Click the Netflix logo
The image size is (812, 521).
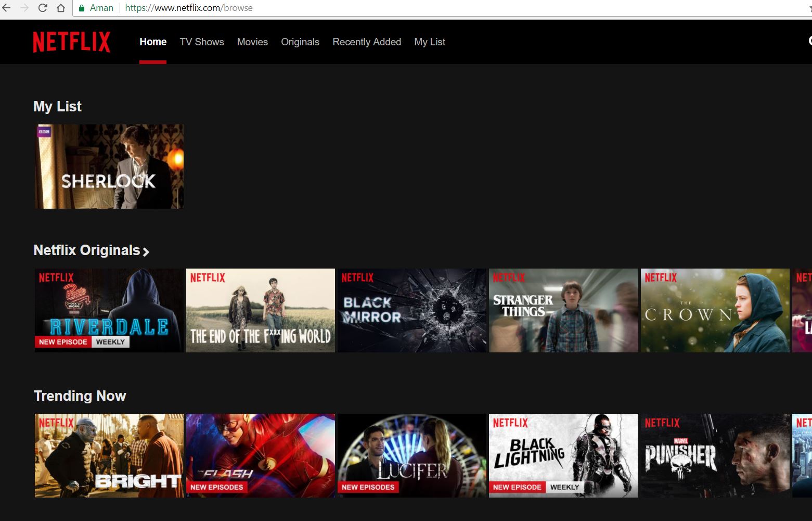(x=71, y=42)
